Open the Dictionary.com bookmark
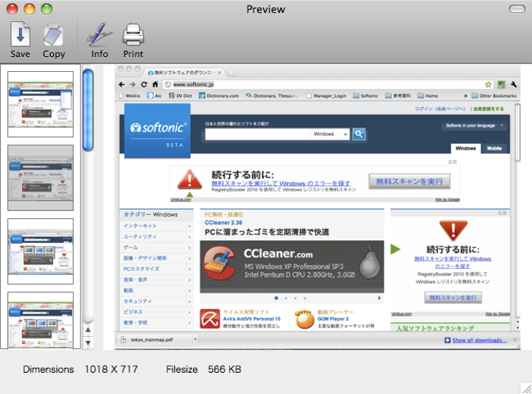 click(x=219, y=96)
